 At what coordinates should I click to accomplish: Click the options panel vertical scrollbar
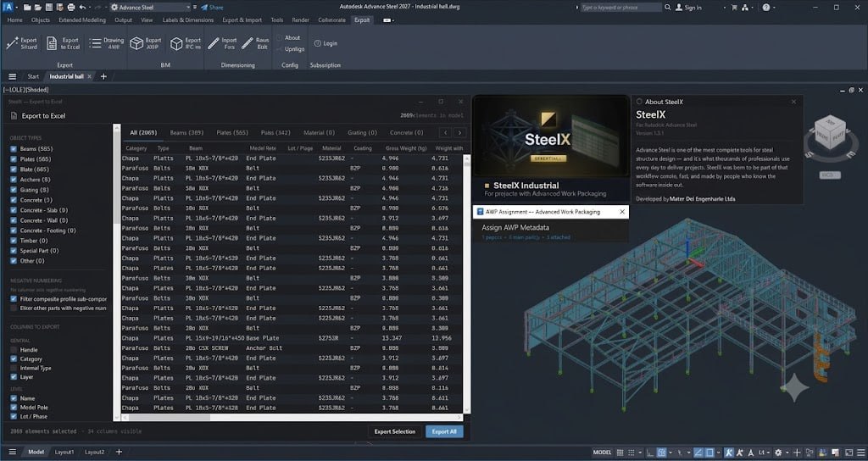116,272
